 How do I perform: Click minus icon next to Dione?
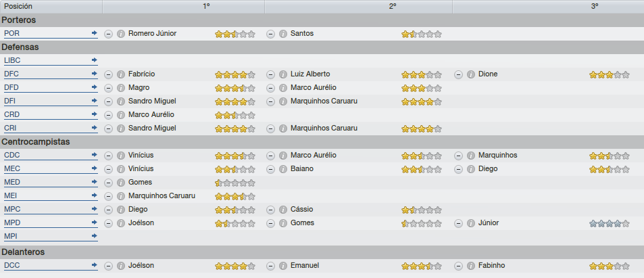point(459,74)
